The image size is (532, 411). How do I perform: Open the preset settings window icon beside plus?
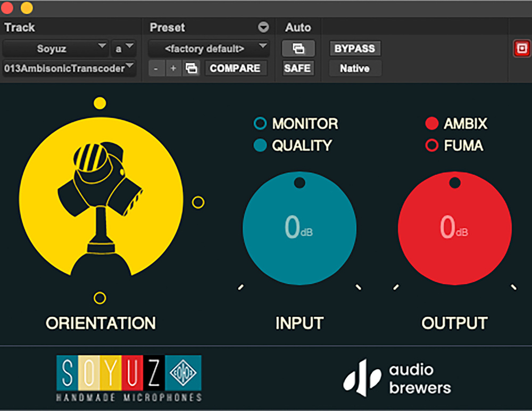click(191, 68)
